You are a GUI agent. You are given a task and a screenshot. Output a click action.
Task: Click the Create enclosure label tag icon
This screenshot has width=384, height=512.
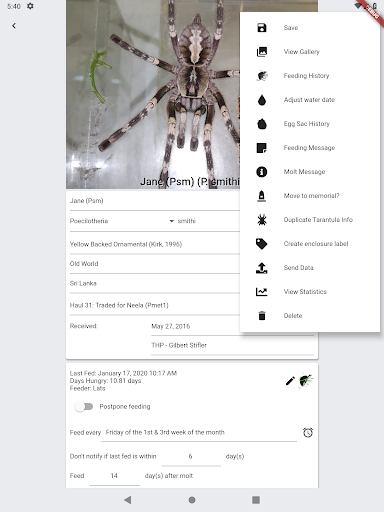[x=262, y=244]
